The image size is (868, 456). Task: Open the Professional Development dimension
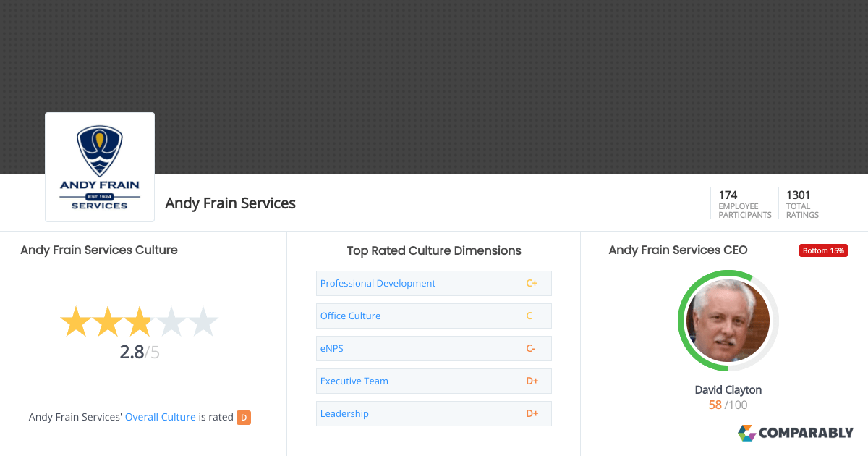pos(434,283)
